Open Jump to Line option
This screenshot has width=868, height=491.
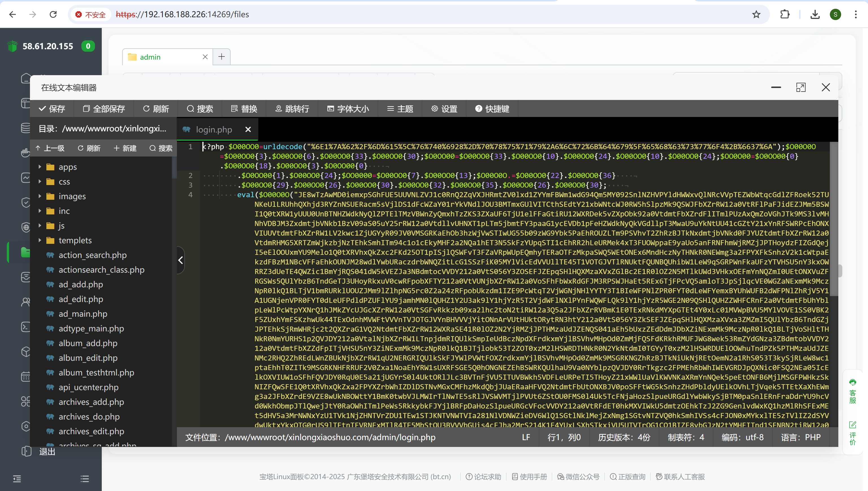[292, 108]
